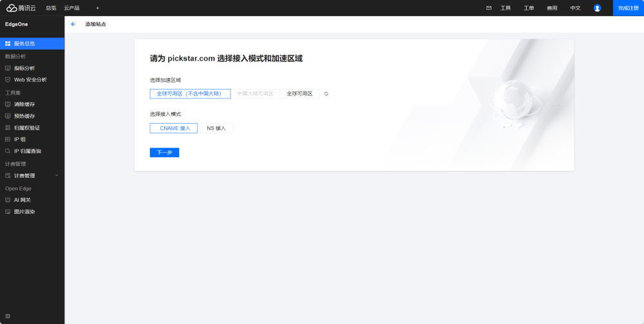Click the IP 组 icon
This screenshot has height=324, width=644.
8,139
